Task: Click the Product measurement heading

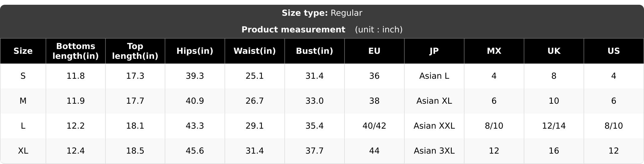Action: (x=293, y=30)
